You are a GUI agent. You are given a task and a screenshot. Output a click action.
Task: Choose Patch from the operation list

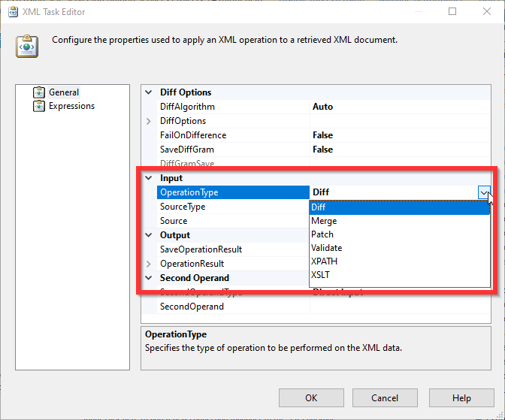[322, 234]
